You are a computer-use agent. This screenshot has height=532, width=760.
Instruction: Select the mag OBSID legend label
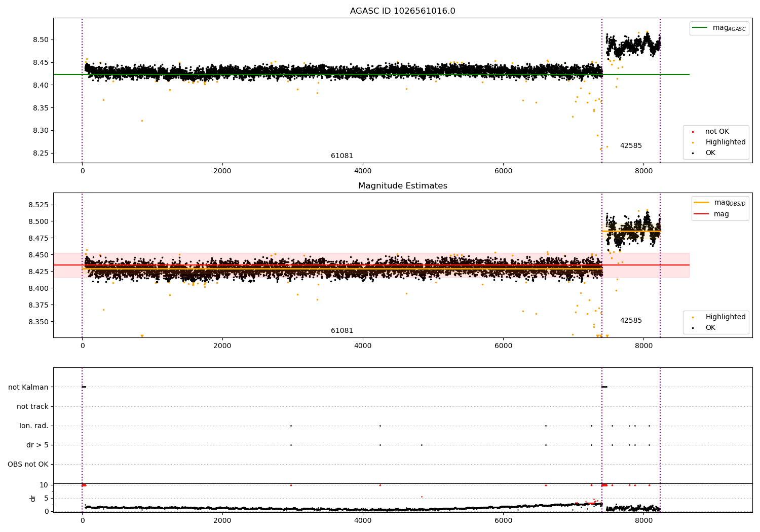pyautogui.click(x=730, y=203)
